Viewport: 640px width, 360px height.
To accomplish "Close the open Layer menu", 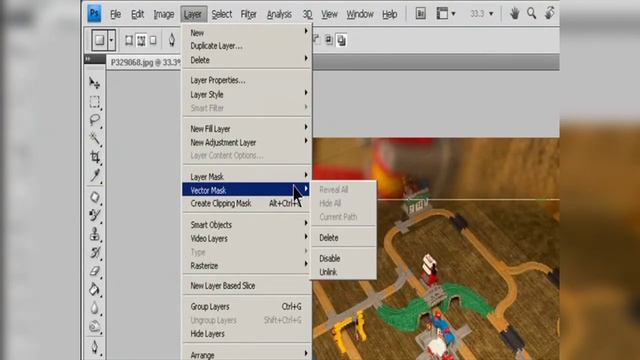I will [193, 14].
